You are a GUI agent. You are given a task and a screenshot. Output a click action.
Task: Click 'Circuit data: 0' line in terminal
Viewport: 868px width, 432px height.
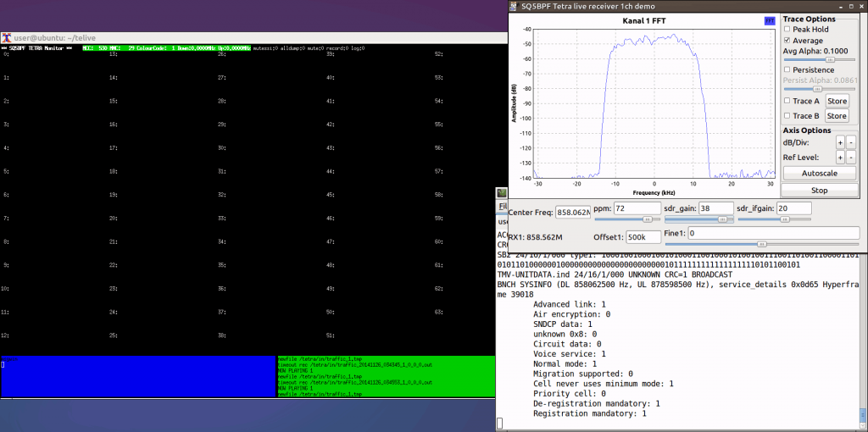pos(567,344)
